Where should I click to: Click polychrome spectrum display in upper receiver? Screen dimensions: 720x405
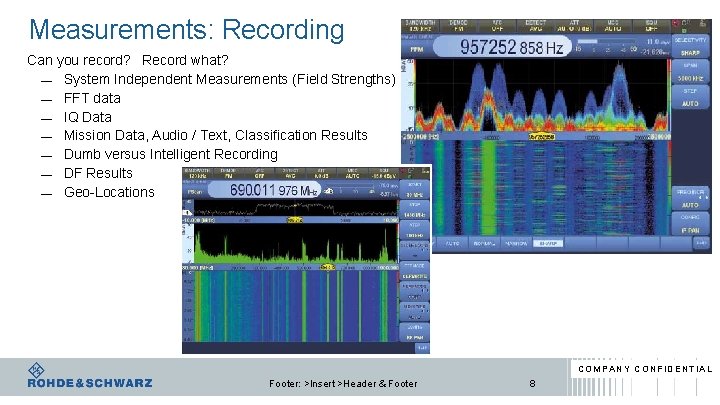click(x=542, y=96)
